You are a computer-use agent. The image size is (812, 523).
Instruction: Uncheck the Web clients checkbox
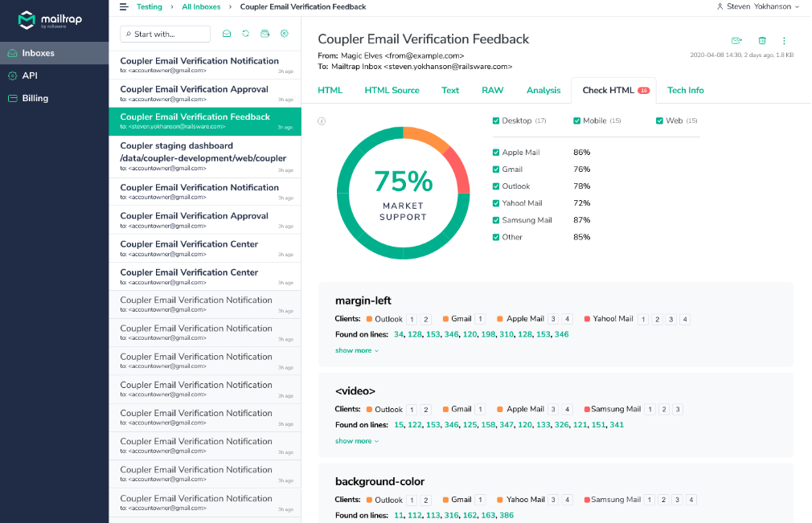[659, 121]
